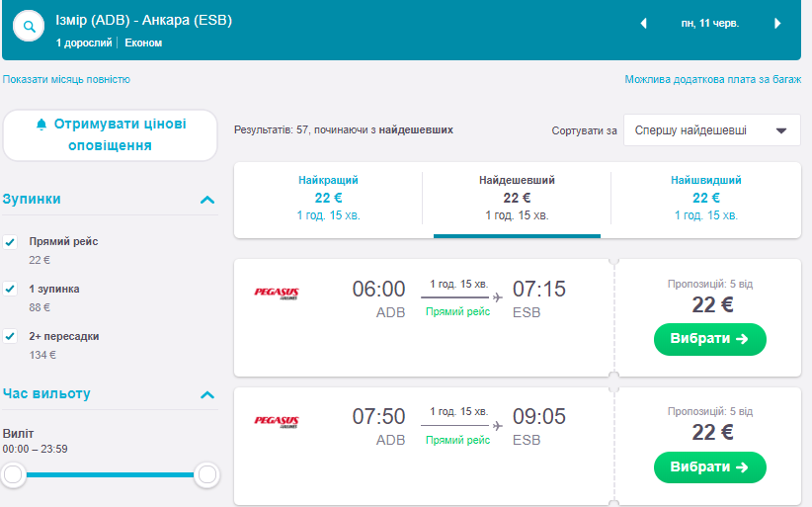Switch to the Найшвидший tab

[x=705, y=198]
